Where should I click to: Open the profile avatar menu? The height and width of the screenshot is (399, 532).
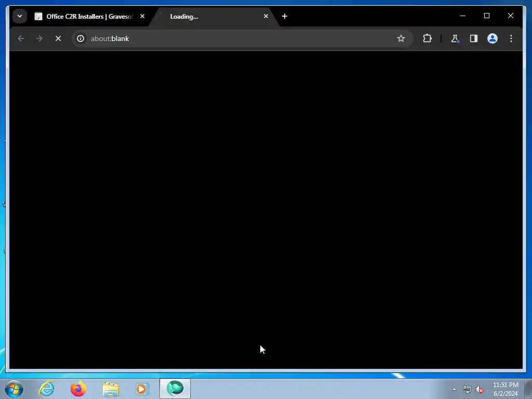pyautogui.click(x=493, y=38)
